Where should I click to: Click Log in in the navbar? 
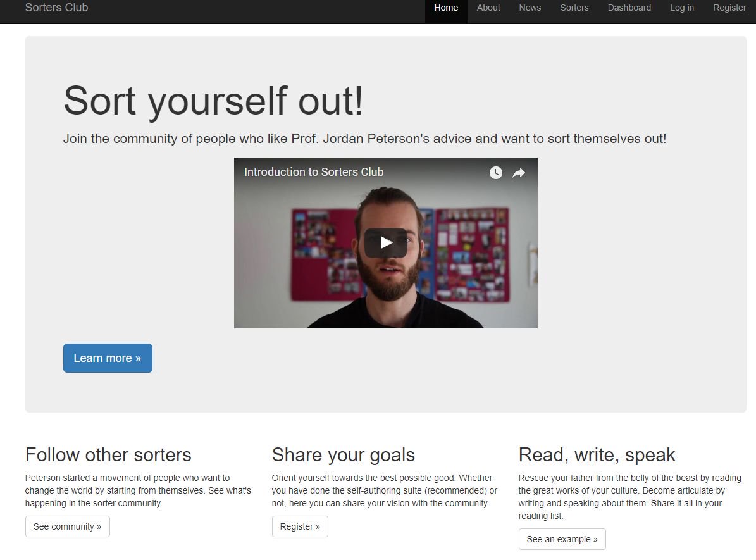[x=682, y=8]
